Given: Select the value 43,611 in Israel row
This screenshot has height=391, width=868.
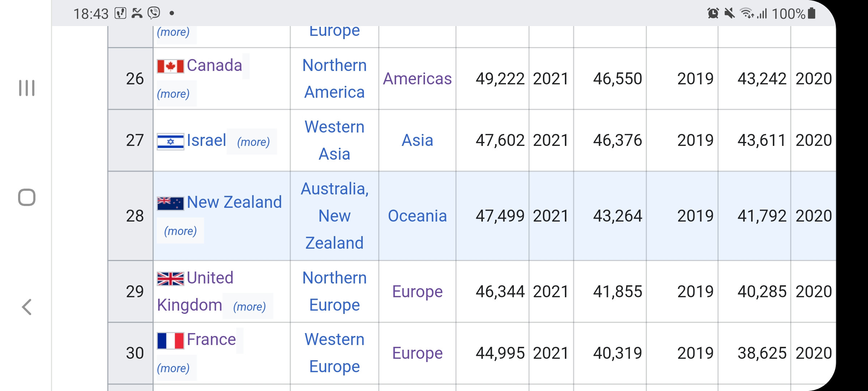Looking at the screenshot, I should tap(762, 140).
